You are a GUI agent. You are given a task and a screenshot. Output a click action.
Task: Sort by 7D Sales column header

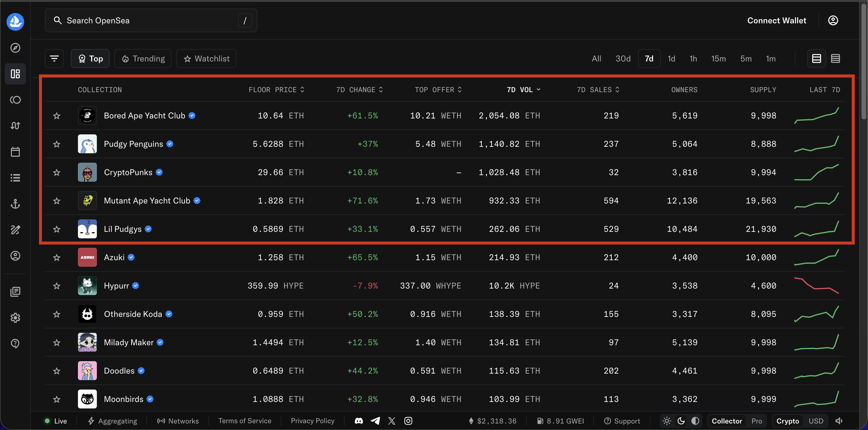pos(598,90)
